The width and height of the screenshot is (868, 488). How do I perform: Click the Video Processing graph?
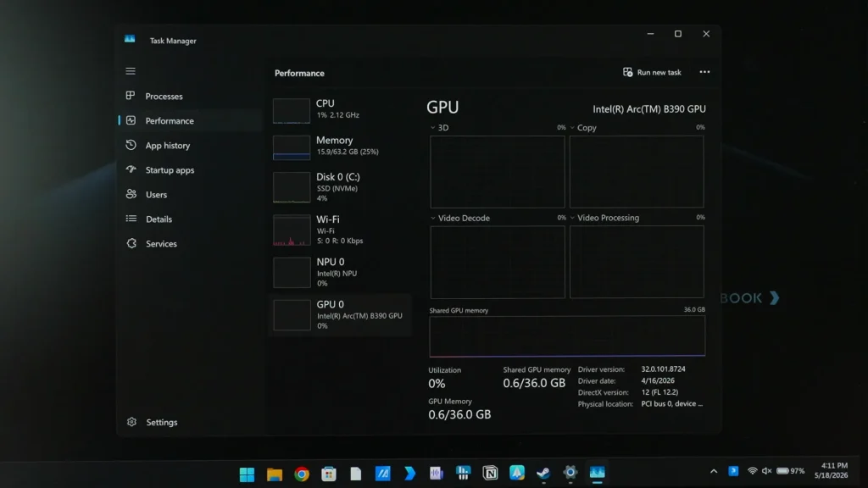(x=637, y=263)
